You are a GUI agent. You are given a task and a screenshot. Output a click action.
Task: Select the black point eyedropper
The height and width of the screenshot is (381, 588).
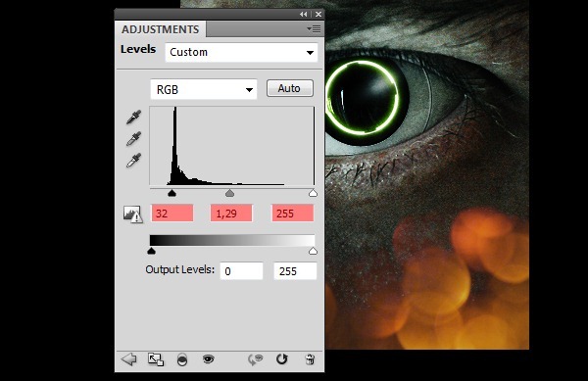pyautogui.click(x=134, y=117)
